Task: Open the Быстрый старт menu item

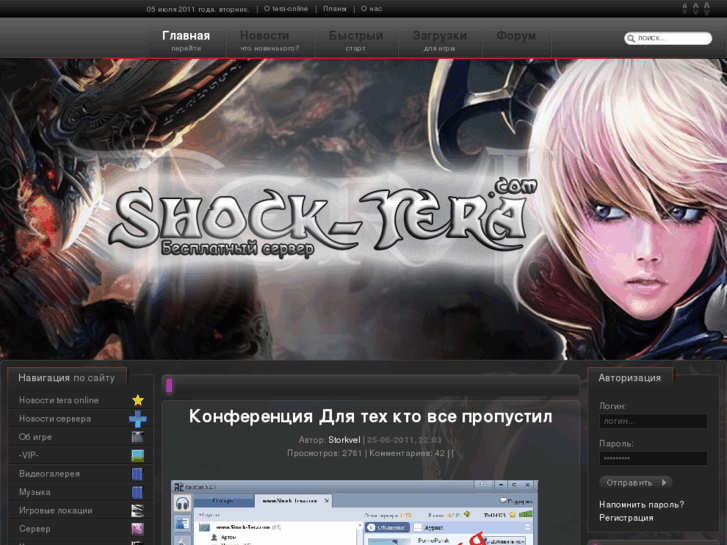Action: 356,41
